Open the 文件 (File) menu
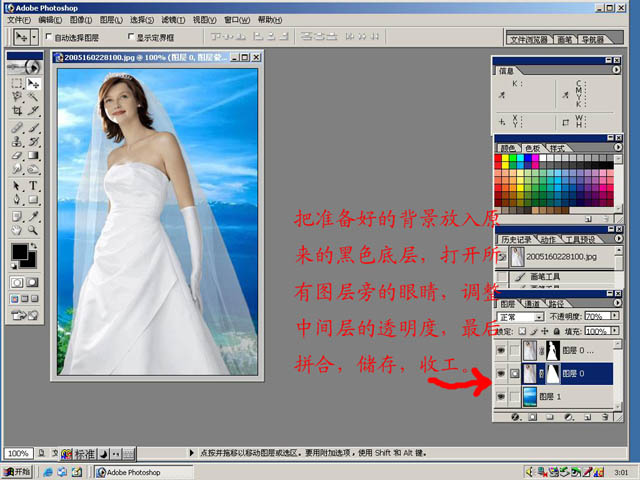Image resolution: width=640 pixels, height=480 pixels. coord(19,20)
